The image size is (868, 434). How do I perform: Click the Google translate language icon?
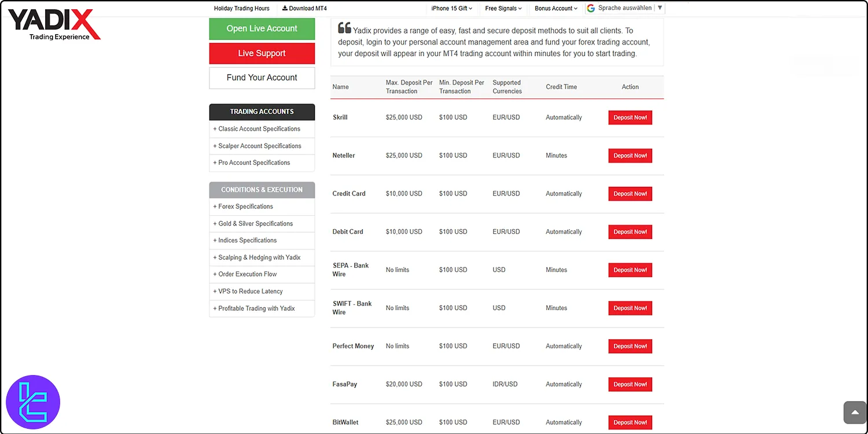point(591,8)
